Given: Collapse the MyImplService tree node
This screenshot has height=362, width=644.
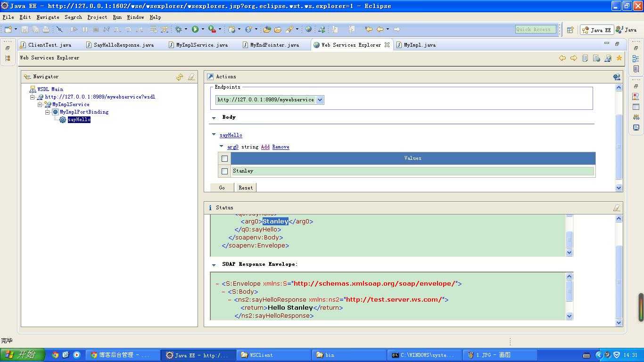Looking at the screenshot, I should [40, 105].
